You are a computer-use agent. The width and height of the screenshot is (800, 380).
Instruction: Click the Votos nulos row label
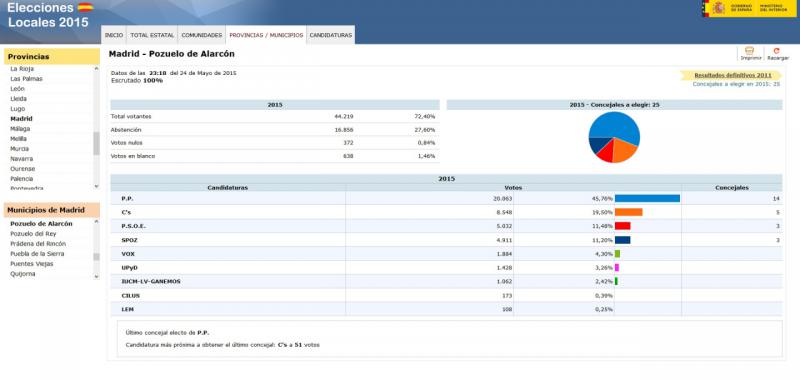click(x=127, y=143)
